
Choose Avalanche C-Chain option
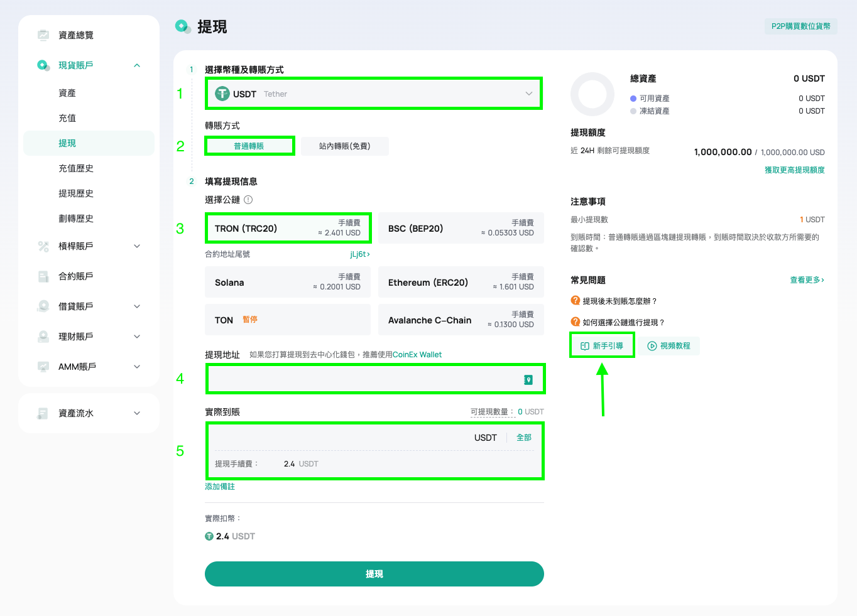461,320
